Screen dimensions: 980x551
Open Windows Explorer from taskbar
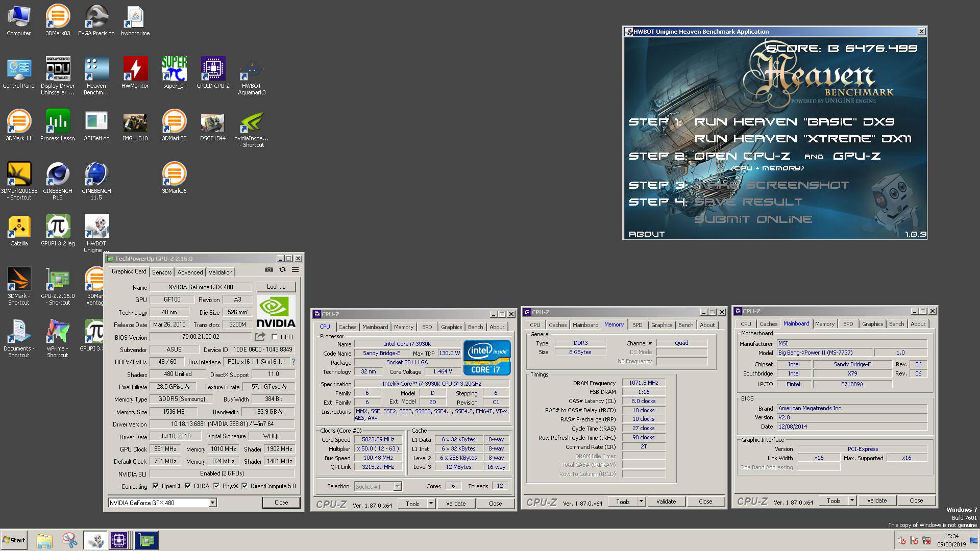tap(44, 540)
